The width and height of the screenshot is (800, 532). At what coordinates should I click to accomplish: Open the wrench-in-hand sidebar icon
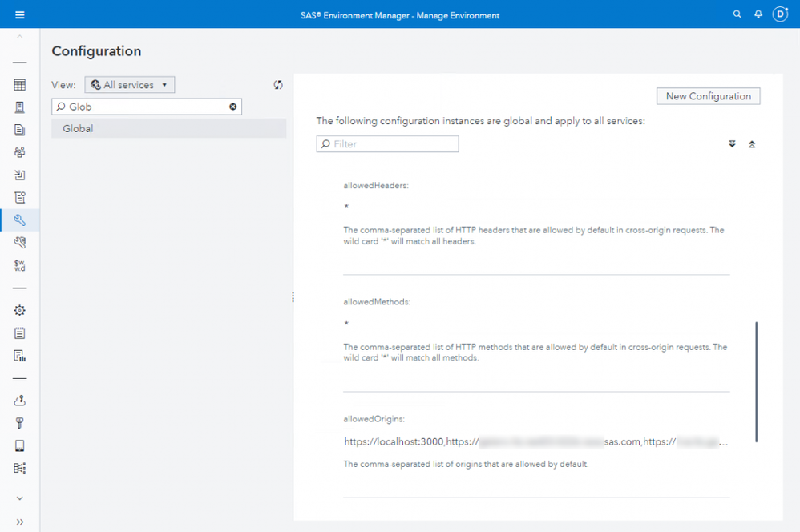point(20,242)
